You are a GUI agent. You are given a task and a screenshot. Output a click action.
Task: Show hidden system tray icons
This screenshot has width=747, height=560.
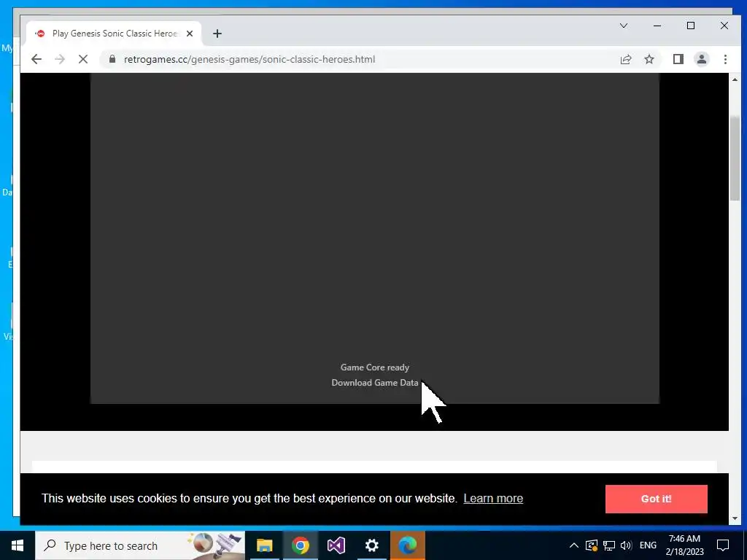tap(574, 545)
